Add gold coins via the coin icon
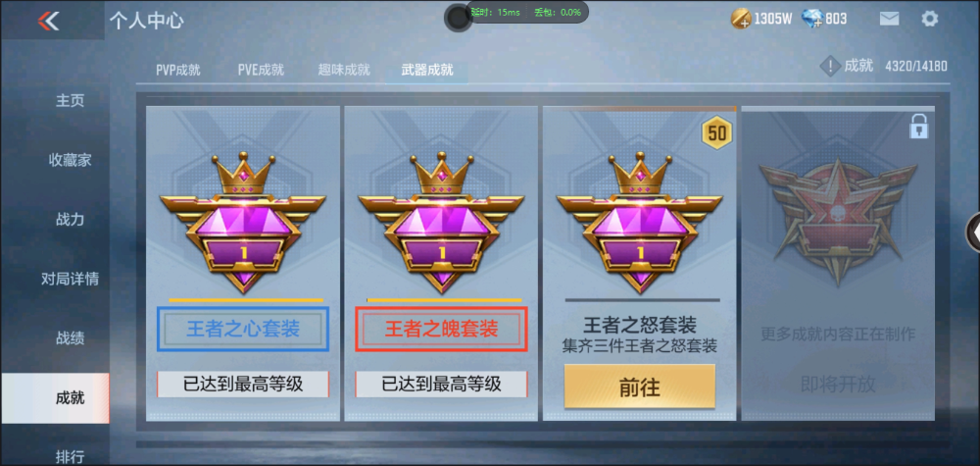The height and width of the screenshot is (466, 980). pyautogui.click(x=741, y=20)
